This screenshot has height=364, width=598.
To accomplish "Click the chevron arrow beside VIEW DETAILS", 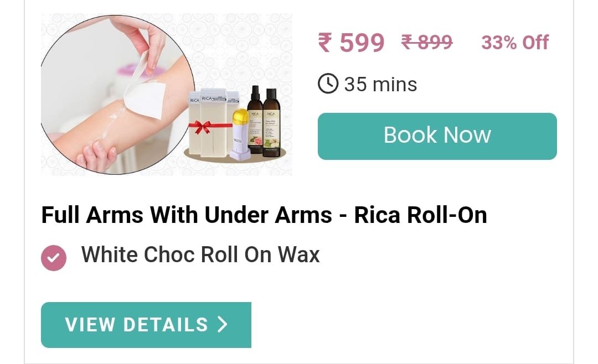I will tap(223, 324).
